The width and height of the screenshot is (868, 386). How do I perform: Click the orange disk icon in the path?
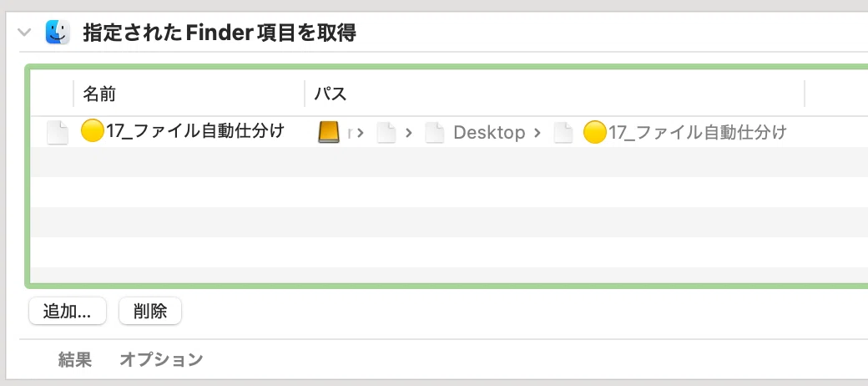pos(329,132)
